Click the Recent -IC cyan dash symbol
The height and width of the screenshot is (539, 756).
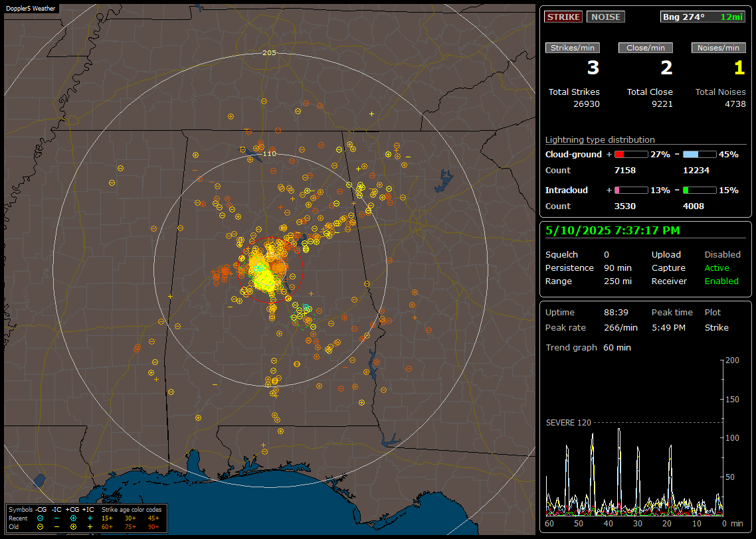pos(57,518)
